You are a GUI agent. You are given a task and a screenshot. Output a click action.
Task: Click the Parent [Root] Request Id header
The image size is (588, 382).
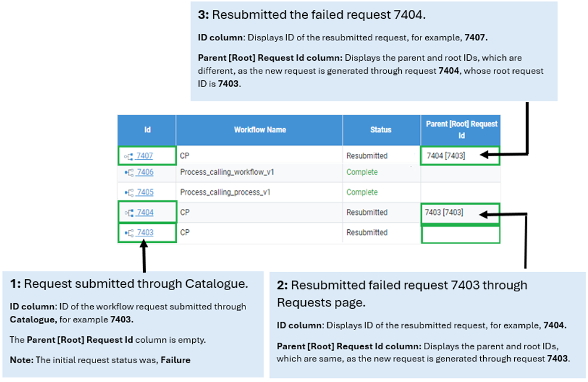pyautogui.click(x=461, y=130)
